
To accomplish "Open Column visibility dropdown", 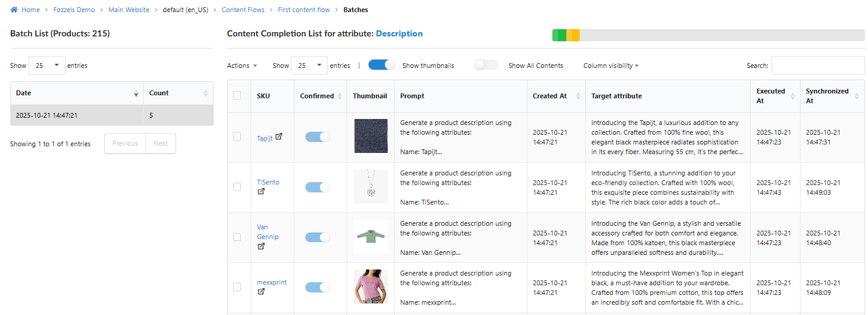I will point(611,66).
